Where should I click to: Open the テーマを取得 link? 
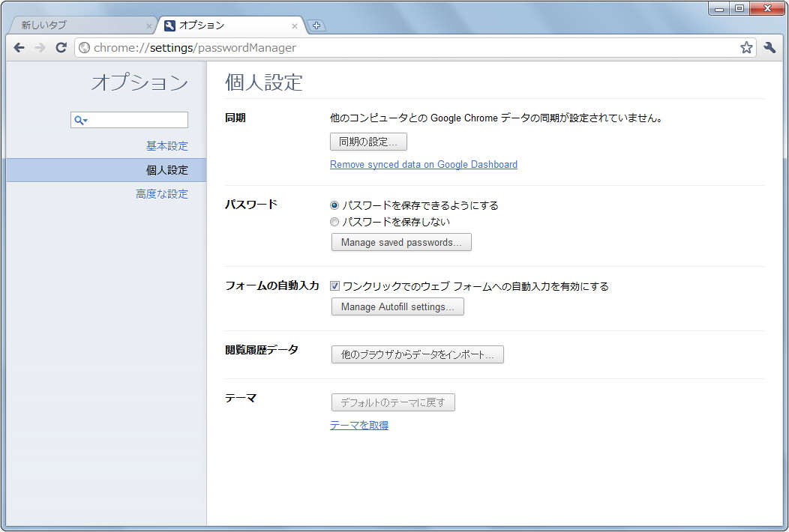click(358, 426)
